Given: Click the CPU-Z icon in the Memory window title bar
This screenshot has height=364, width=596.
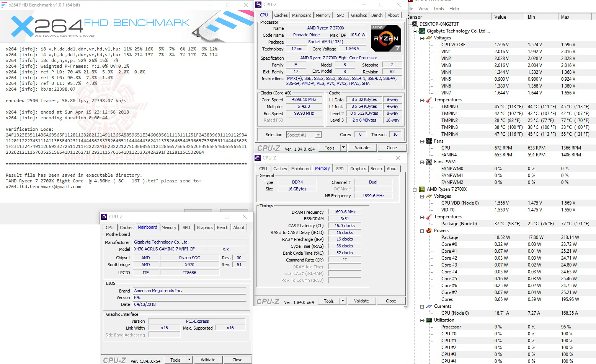Looking at the screenshot, I should click(x=258, y=158).
